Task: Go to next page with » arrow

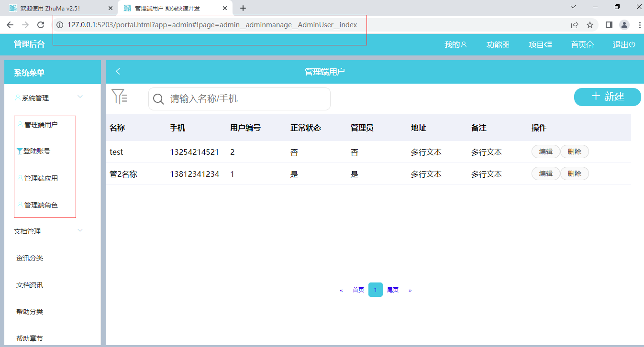Action: [410, 290]
